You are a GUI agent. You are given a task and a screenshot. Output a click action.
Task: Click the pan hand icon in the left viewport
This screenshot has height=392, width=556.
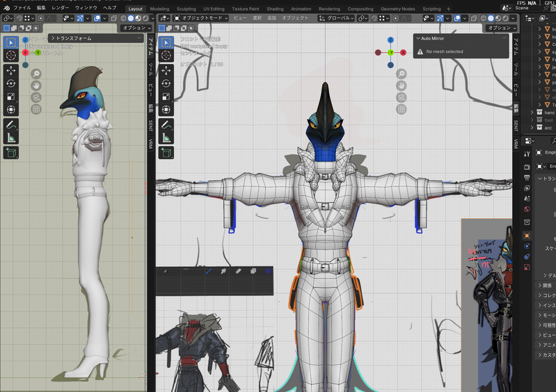coord(35,85)
